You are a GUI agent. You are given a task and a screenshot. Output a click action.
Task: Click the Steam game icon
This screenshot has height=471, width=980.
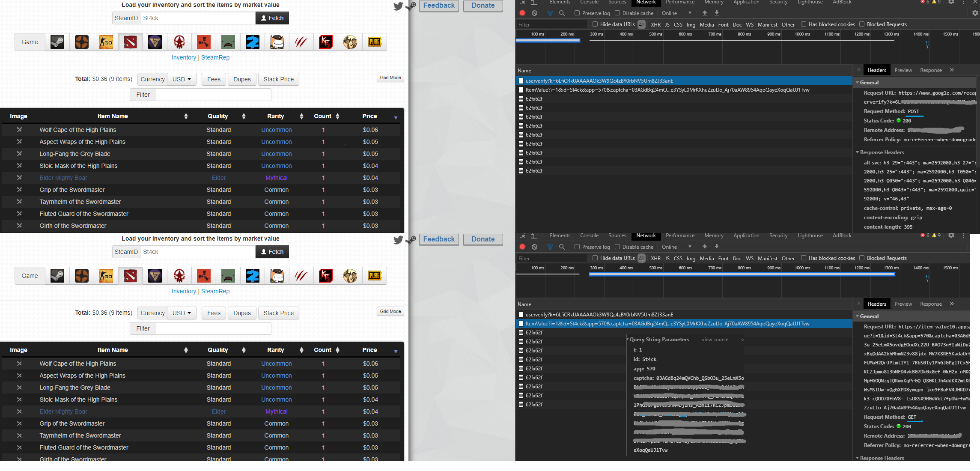(x=57, y=42)
